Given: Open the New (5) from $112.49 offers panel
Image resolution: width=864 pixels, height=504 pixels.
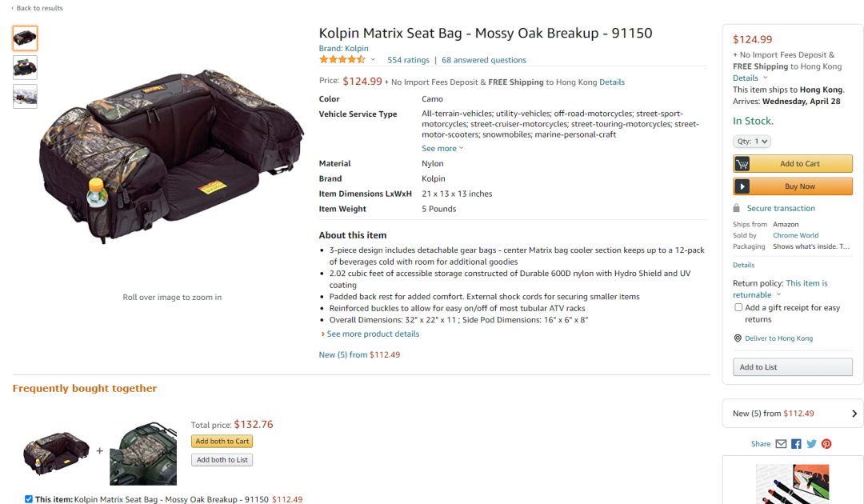Looking at the screenshot, I should 793,414.
